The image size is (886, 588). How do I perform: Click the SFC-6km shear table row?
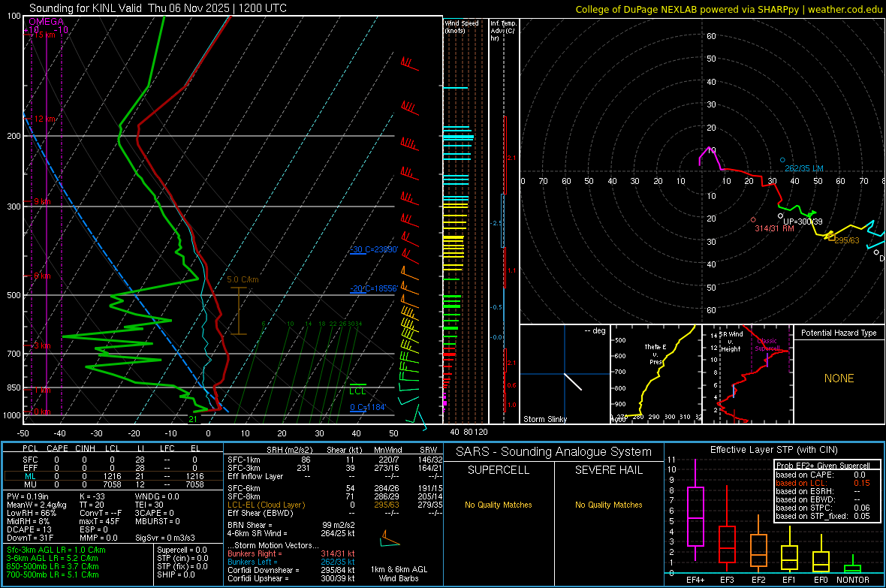[335, 488]
